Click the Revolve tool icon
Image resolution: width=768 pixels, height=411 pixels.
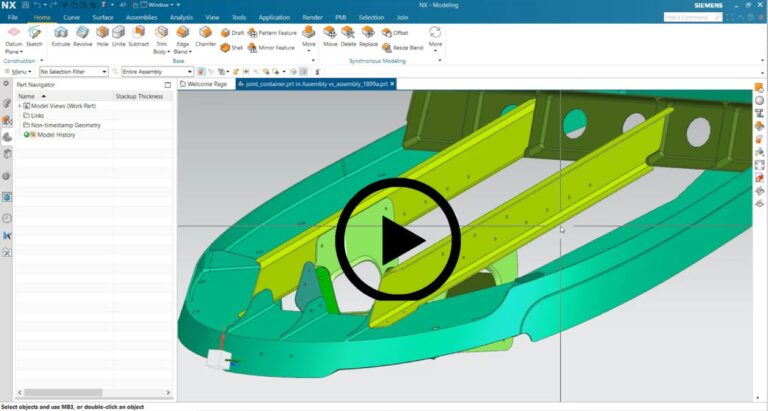point(82,37)
